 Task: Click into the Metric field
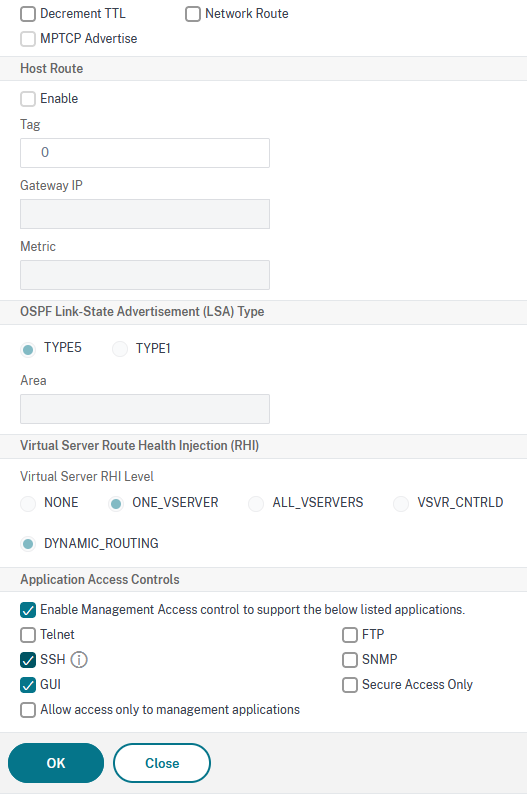tap(145, 275)
